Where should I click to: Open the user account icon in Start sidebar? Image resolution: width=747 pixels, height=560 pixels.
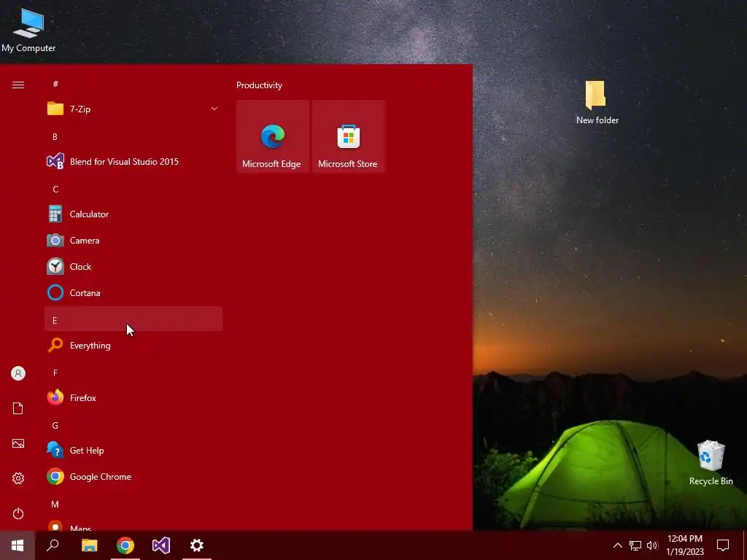(18, 373)
